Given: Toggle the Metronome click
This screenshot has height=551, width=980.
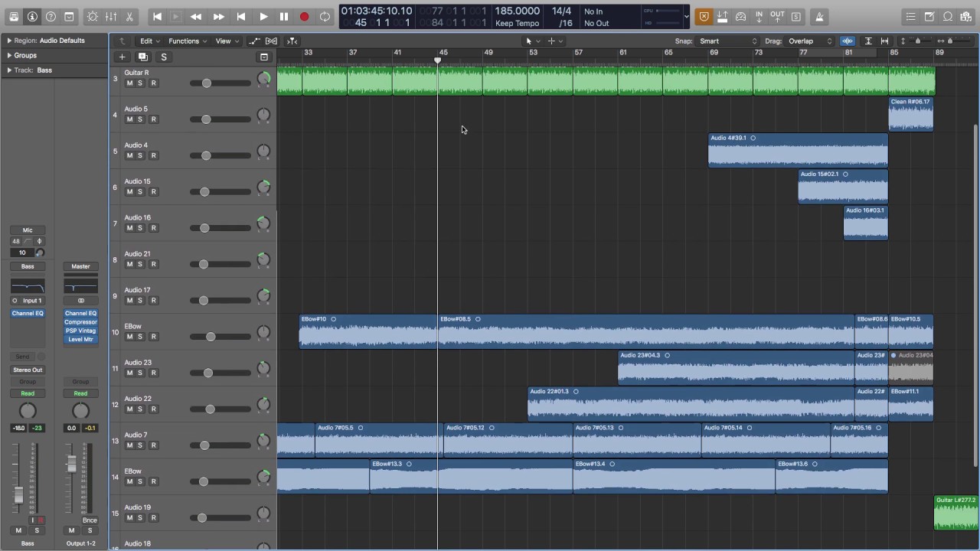Looking at the screenshot, I should point(819,17).
